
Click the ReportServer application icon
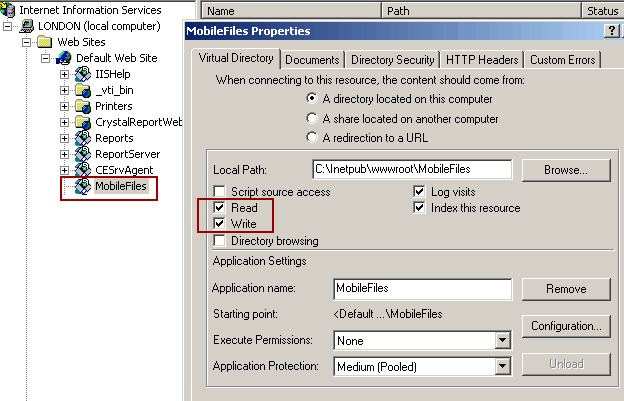coord(82,154)
